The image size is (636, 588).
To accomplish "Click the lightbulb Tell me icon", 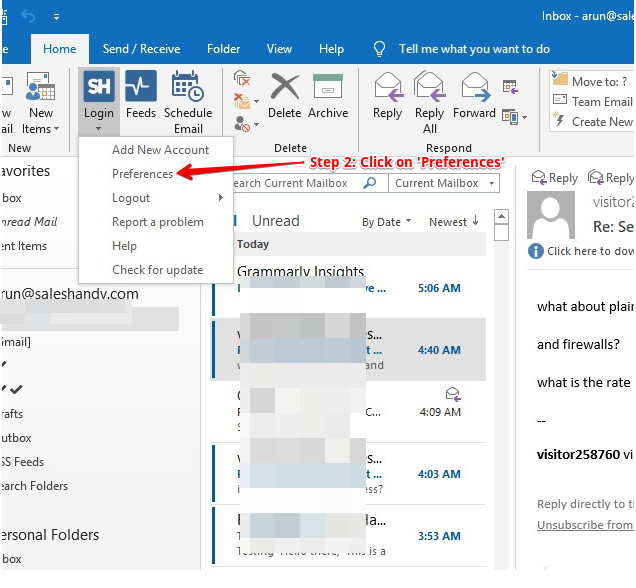I will tap(379, 49).
